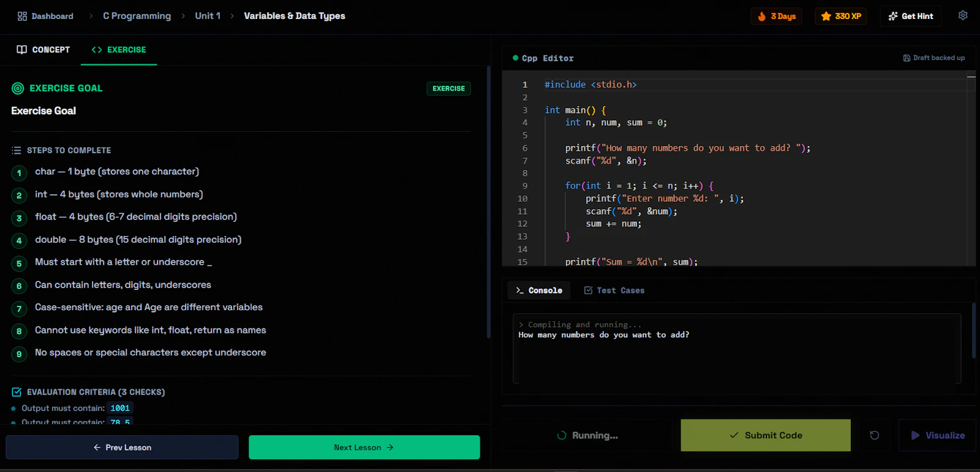The height and width of the screenshot is (472, 980).
Task: Open the Console tab
Action: [539, 290]
